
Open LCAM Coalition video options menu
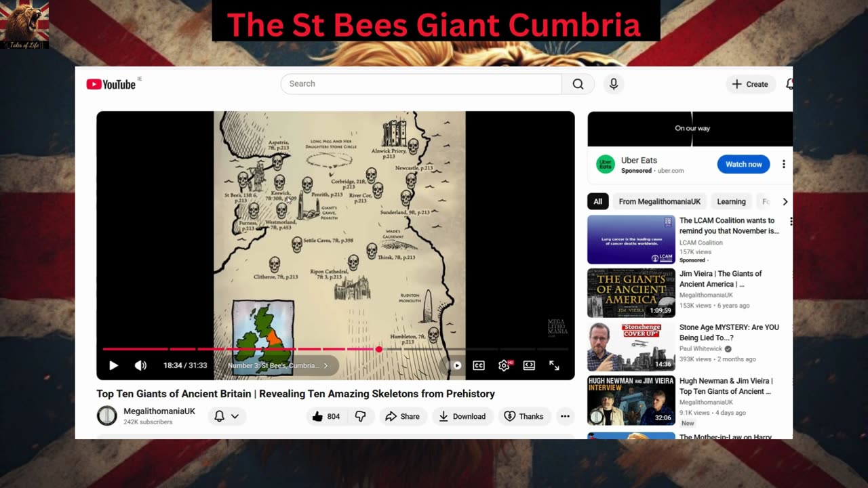tap(790, 221)
